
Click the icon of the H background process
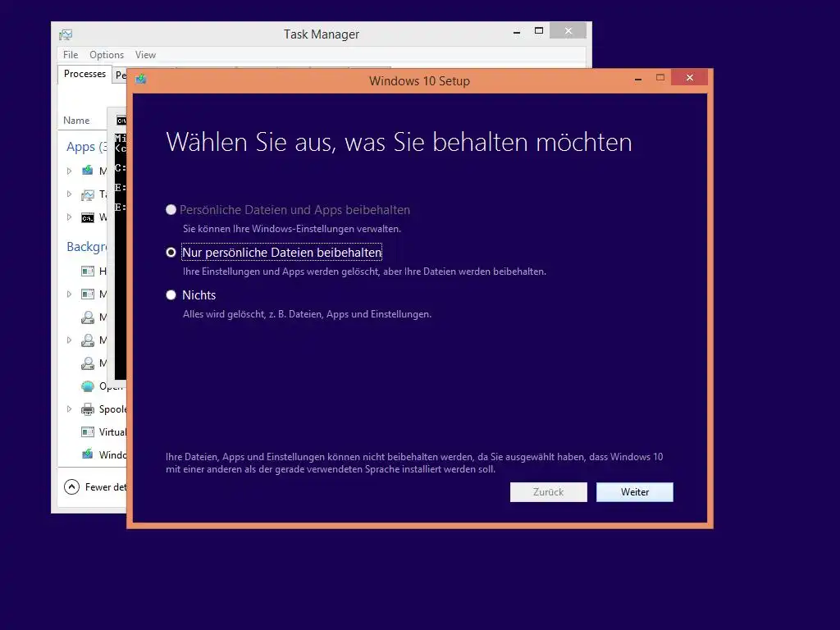tap(87, 271)
